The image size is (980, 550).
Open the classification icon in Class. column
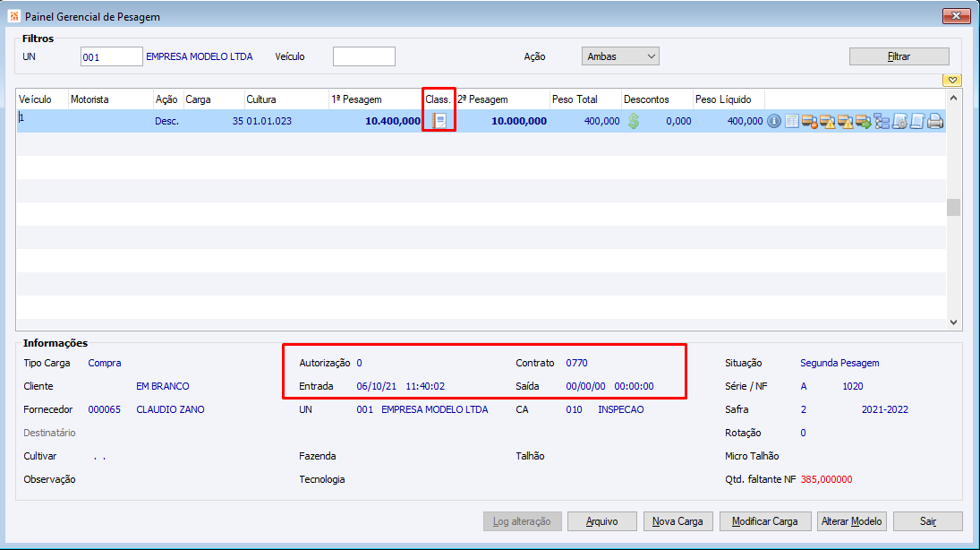[439, 121]
